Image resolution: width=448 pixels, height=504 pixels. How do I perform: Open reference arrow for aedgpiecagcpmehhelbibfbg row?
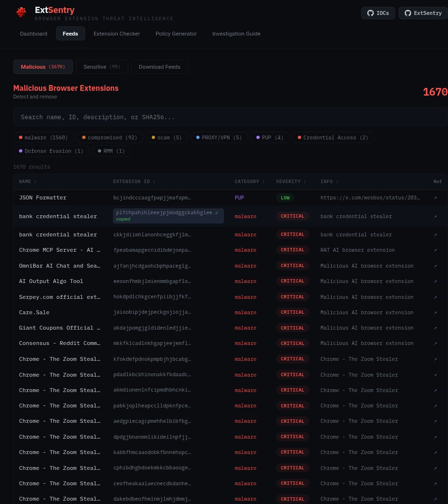[x=436, y=421]
